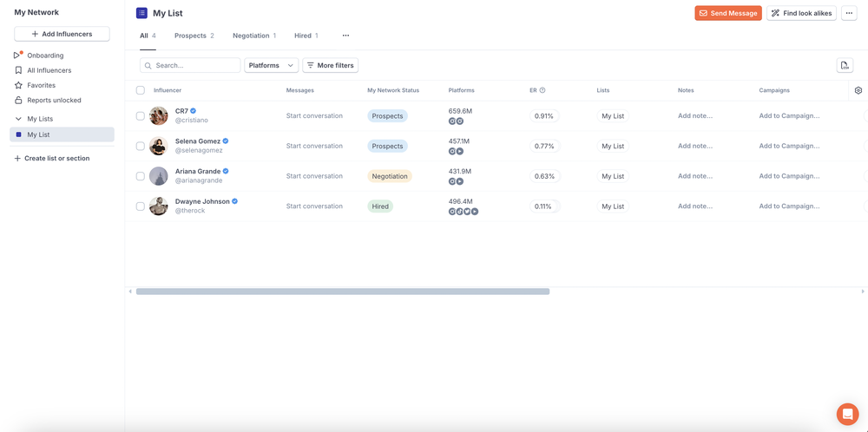Open the tabs overflow ellipsis

[x=345, y=36]
